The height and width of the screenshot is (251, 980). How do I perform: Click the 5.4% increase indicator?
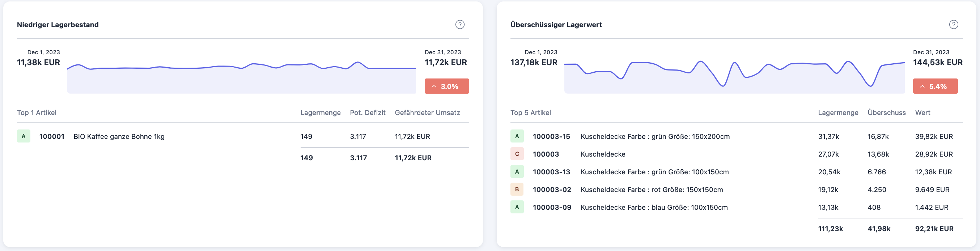935,86
